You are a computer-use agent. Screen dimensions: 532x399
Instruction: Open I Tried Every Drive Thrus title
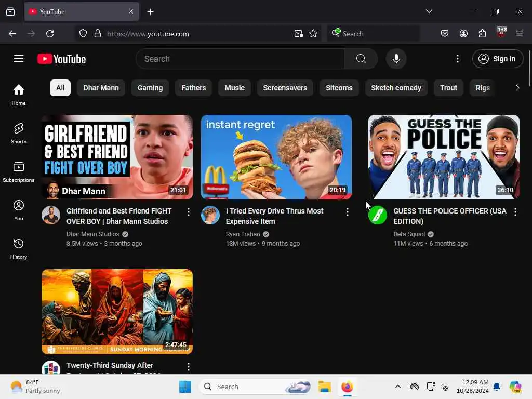click(x=274, y=216)
